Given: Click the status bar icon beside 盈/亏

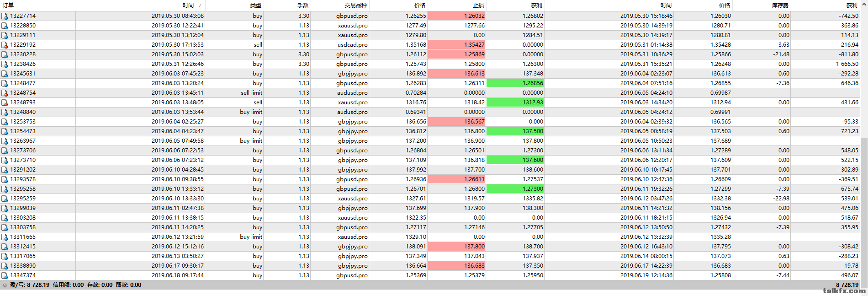Looking at the screenshot, I should pyautogui.click(x=5, y=285).
